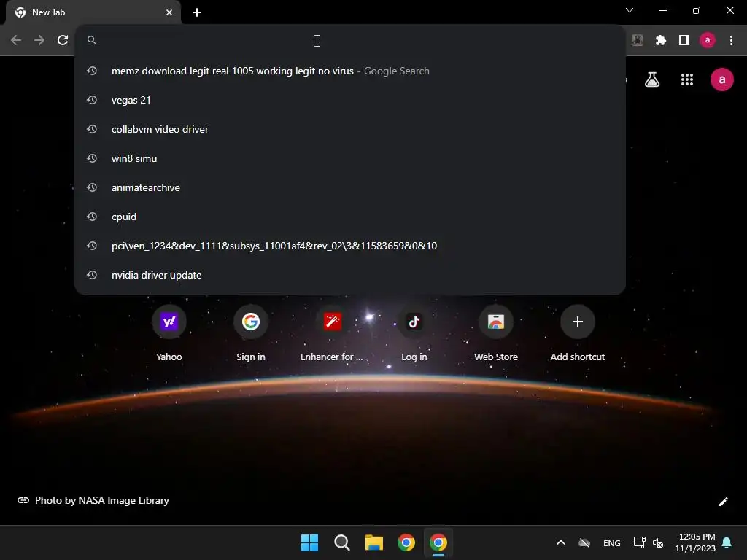747x560 pixels.
Task: Open the Enhancer for shortcut
Action: (x=332, y=333)
